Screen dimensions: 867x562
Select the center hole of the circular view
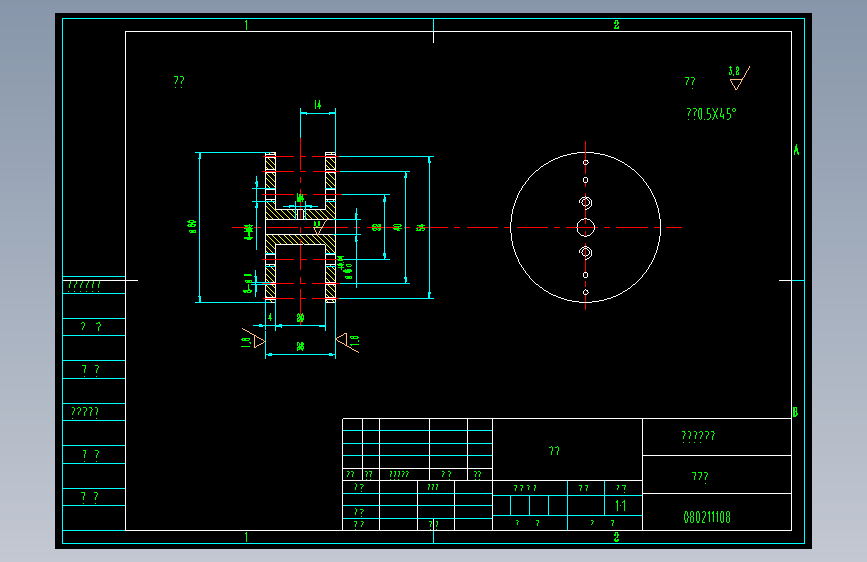pyautogui.click(x=586, y=227)
